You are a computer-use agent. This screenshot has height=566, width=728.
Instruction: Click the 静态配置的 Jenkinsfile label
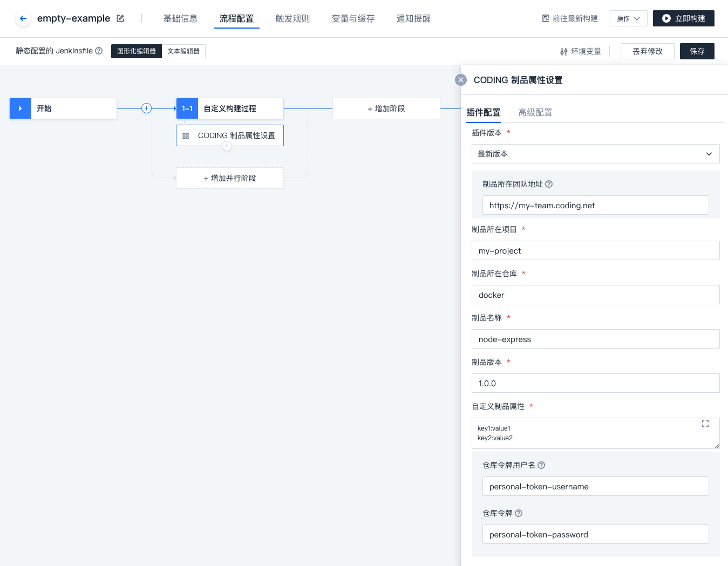pyautogui.click(x=54, y=51)
